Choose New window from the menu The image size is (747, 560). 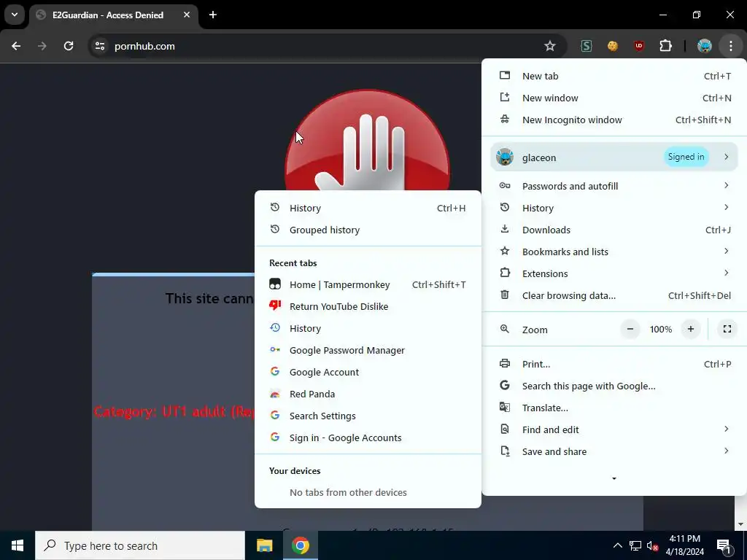click(614, 98)
